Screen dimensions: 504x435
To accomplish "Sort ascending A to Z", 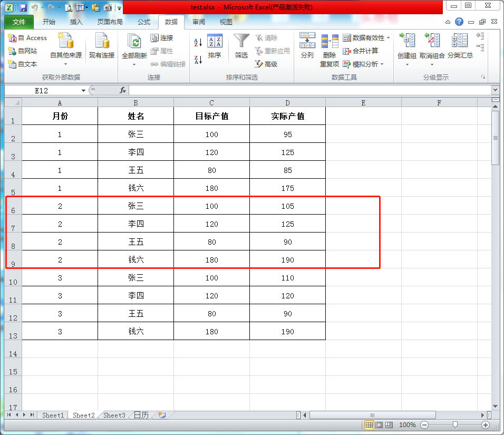I will click(x=198, y=42).
